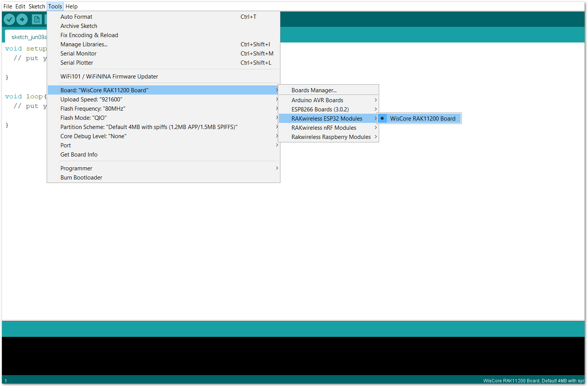
Task: Click the line number 1 in status bar
Action: coord(6,381)
